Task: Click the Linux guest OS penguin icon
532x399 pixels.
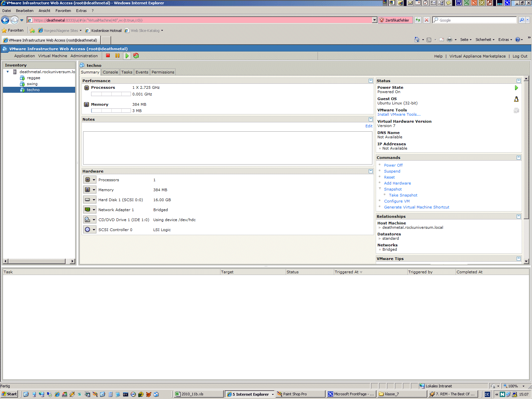Action: tap(516, 99)
